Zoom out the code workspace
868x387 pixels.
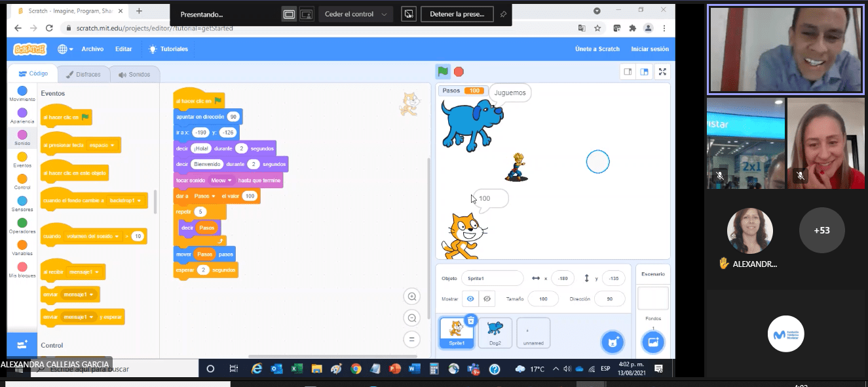click(x=412, y=318)
